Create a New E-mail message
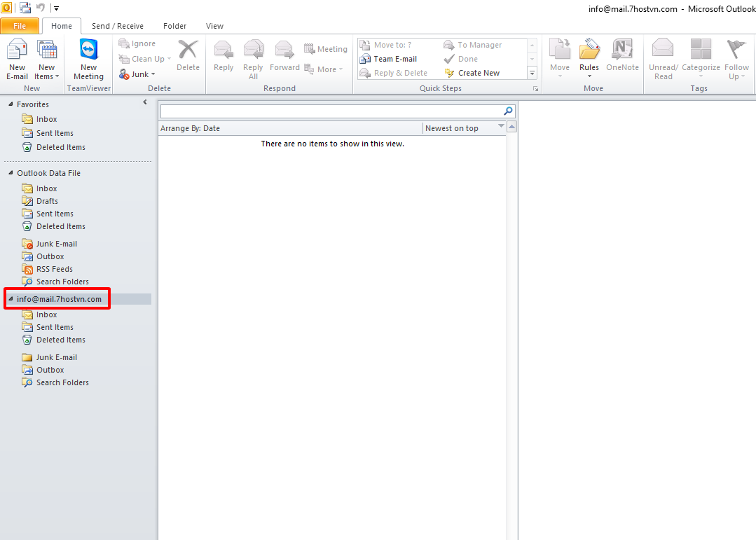 click(17, 60)
